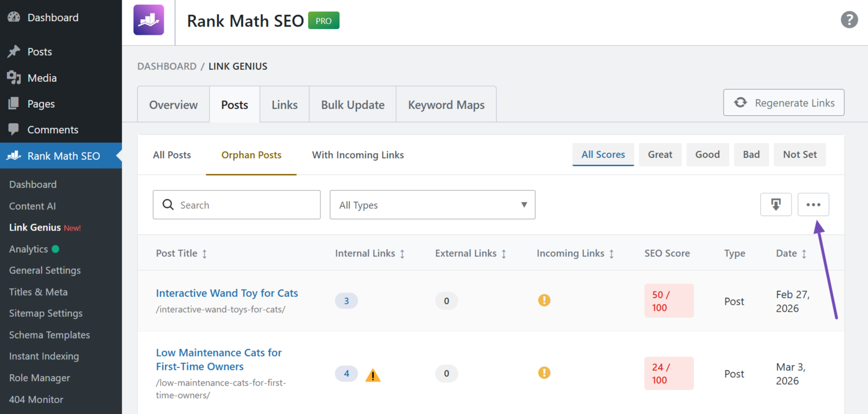Click the Rank Math logo icon
868x414 pixels.
(149, 20)
